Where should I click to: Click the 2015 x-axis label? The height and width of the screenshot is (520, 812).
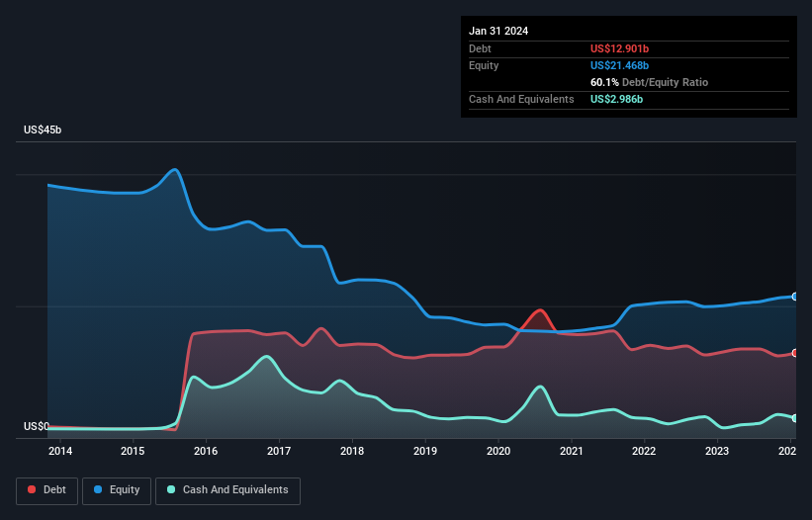(x=133, y=451)
